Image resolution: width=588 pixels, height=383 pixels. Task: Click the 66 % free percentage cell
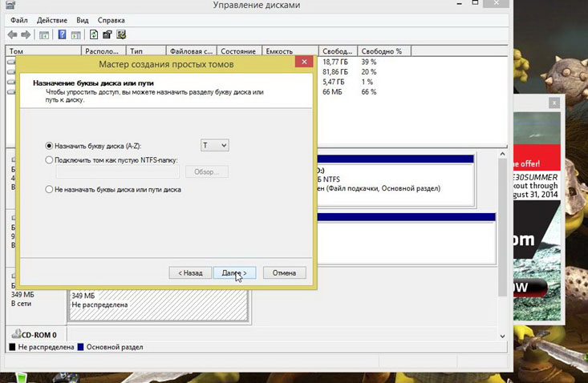coord(369,91)
